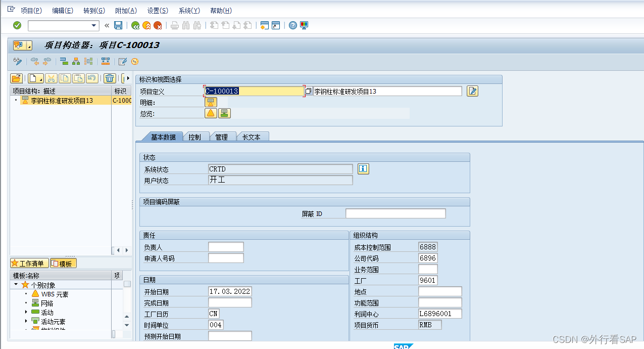This screenshot has width=644, height=349.
Task: Click the display/change glasses-pencil icon
Action: coord(18,61)
